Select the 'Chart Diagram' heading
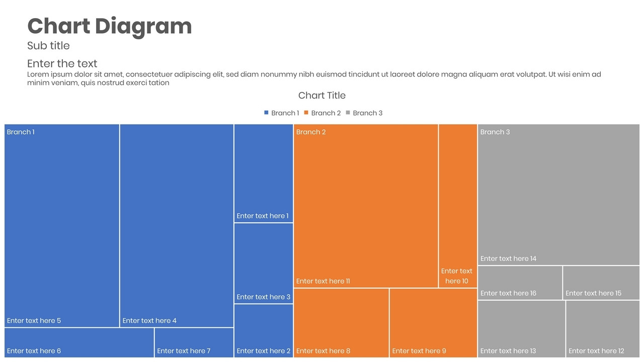The height and width of the screenshot is (362, 644). click(x=109, y=26)
